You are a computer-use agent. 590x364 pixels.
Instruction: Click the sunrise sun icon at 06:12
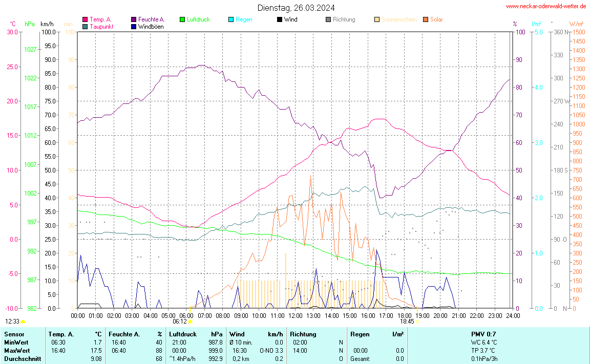[x=190, y=322]
